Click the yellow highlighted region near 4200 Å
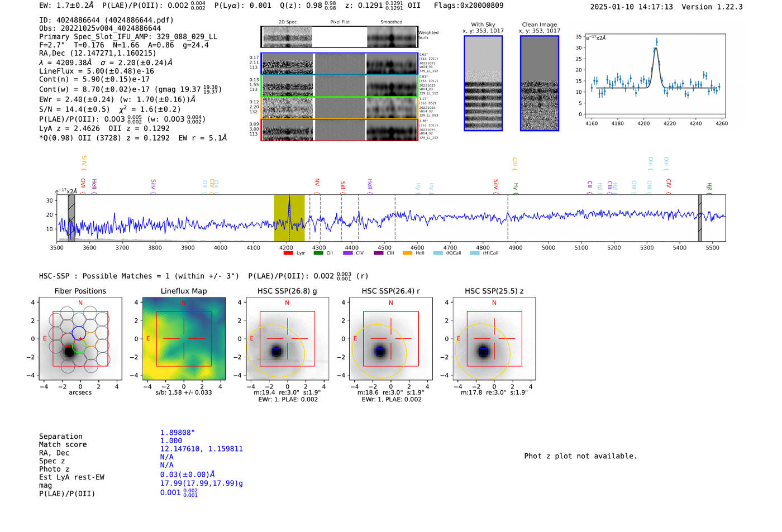This screenshot has width=782, height=532. (x=289, y=218)
